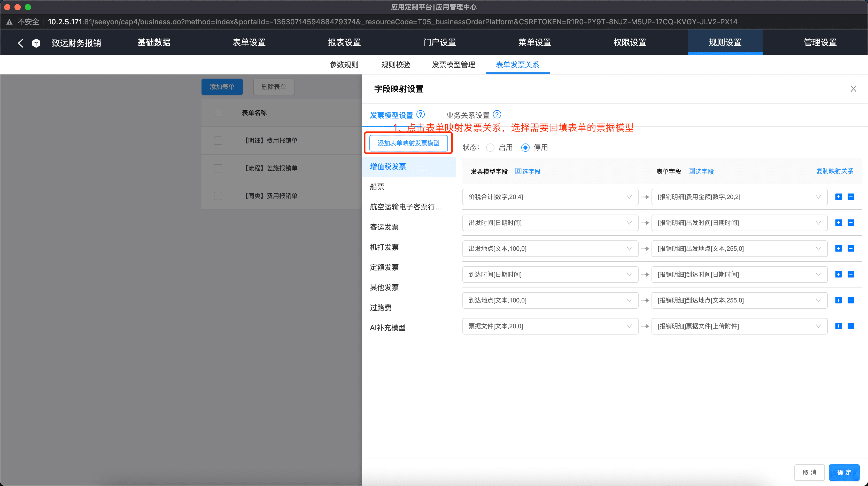Select 定额发票 in the invoice model list

coord(408,267)
